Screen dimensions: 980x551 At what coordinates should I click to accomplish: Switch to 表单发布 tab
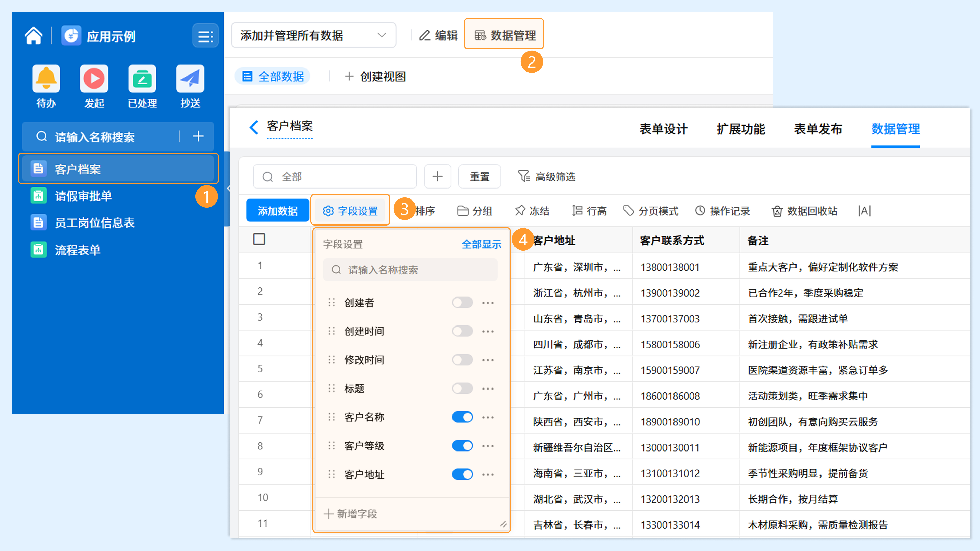click(818, 129)
